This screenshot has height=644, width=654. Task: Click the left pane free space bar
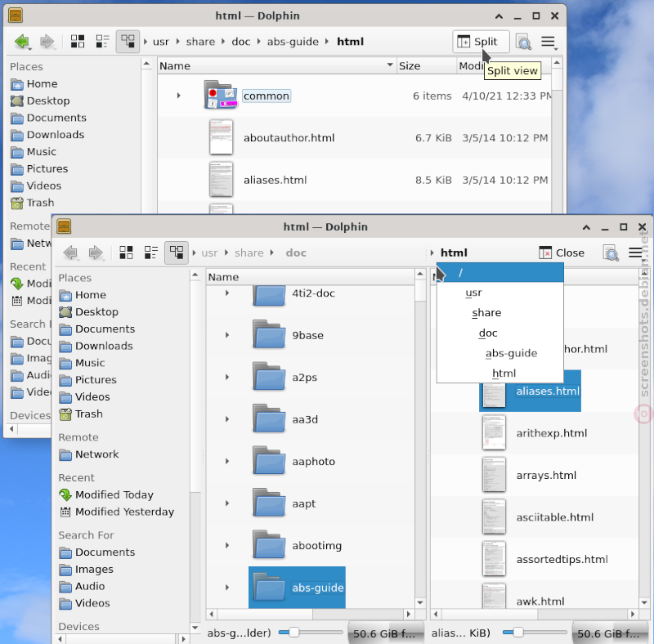click(384, 633)
